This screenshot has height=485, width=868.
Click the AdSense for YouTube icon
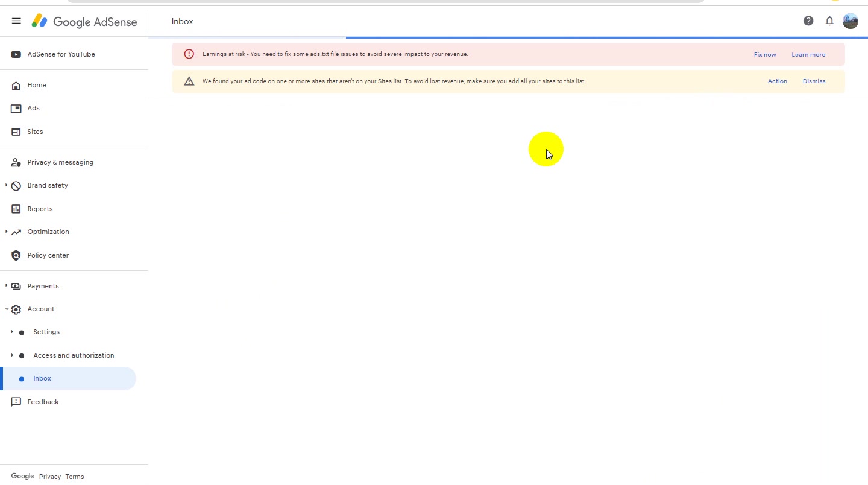(x=16, y=54)
